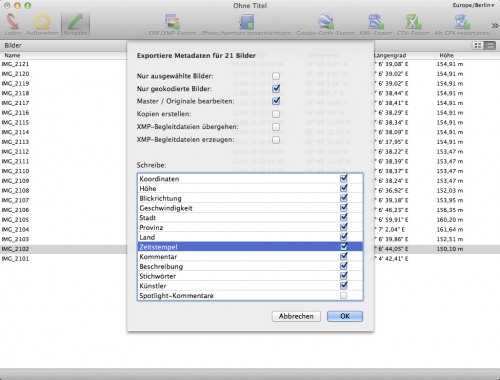Toggle the Blickrichtung checkbox
This screenshot has height=380, width=500.
pyautogui.click(x=344, y=198)
